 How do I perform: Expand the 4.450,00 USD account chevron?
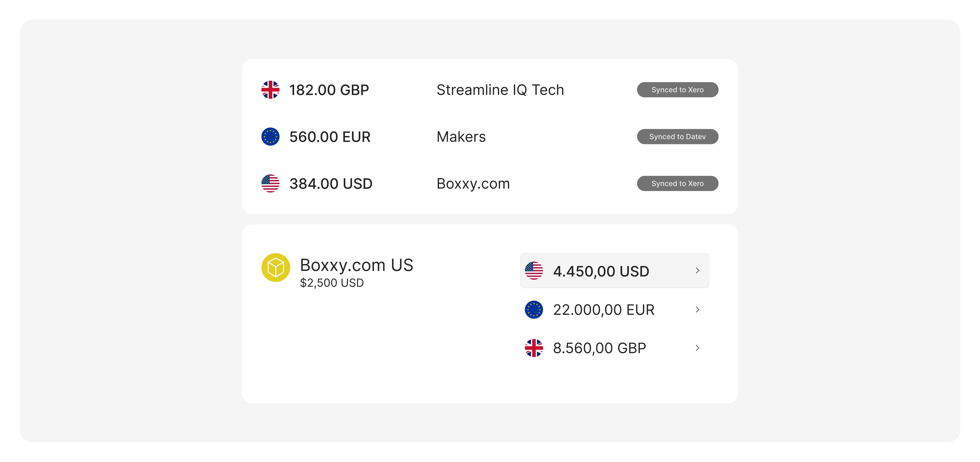(x=697, y=271)
